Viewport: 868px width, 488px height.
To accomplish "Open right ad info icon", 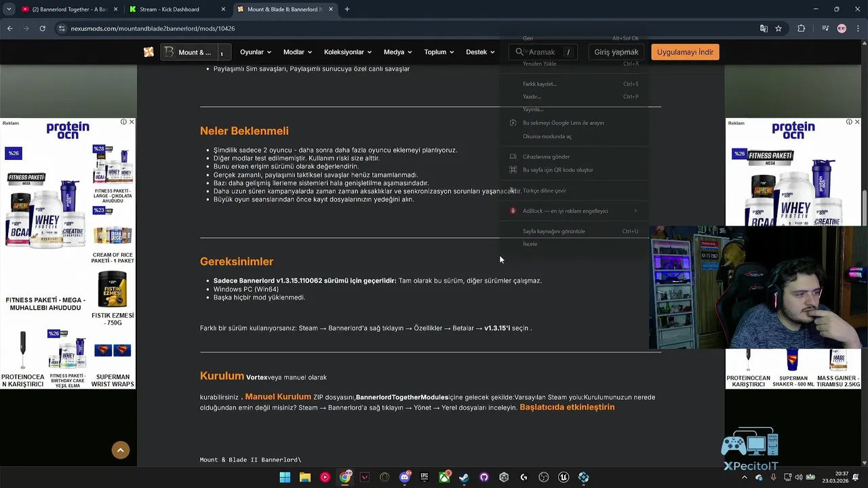I will tap(849, 122).
